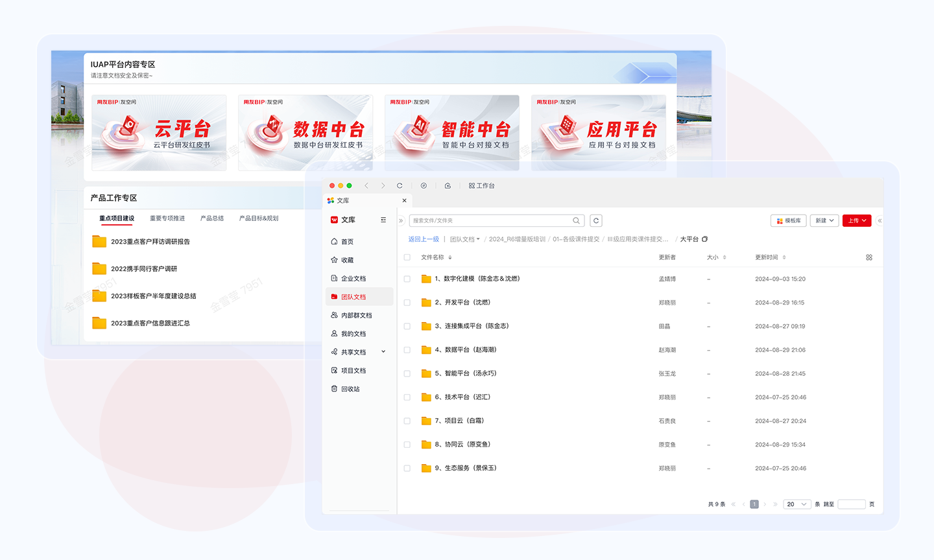Go to 首页 home in sidebar

[x=347, y=242]
